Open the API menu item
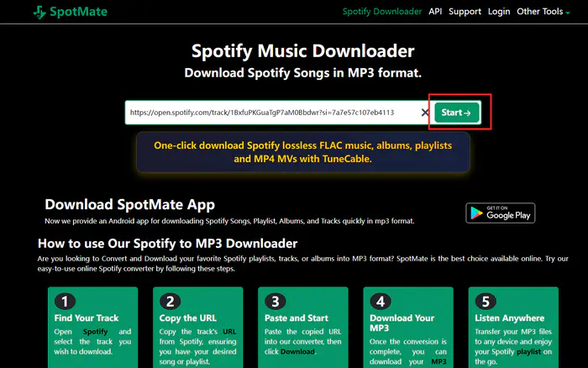Image resolution: width=588 pixels, height=368 pixels. point(435,12)
